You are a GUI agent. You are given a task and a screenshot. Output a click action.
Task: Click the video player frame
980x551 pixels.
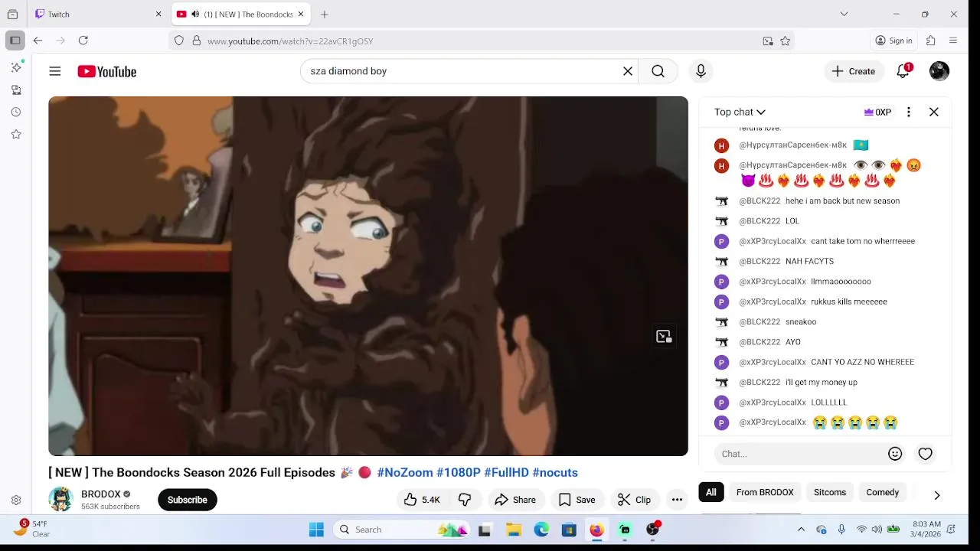(x=368, y=276)
